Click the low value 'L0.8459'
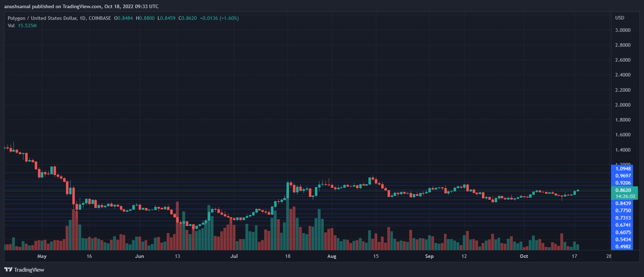Viewport: 644px width, 277px height. pyautogui.click(x=167, y=18)
